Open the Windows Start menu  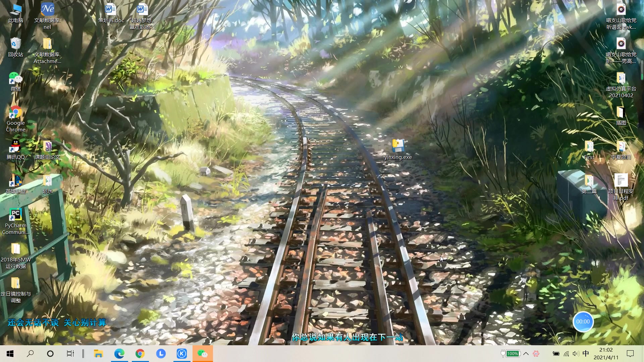10,354
